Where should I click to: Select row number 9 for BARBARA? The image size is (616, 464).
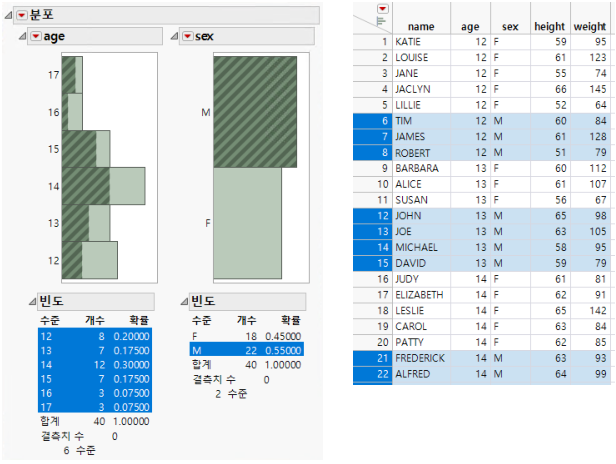(x=372, y=168)
